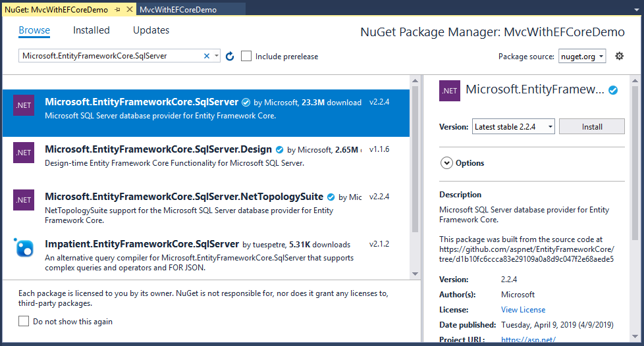Click the refresh search results icon
The height and width of the screenshot is (346, 644).
point(230,56)
